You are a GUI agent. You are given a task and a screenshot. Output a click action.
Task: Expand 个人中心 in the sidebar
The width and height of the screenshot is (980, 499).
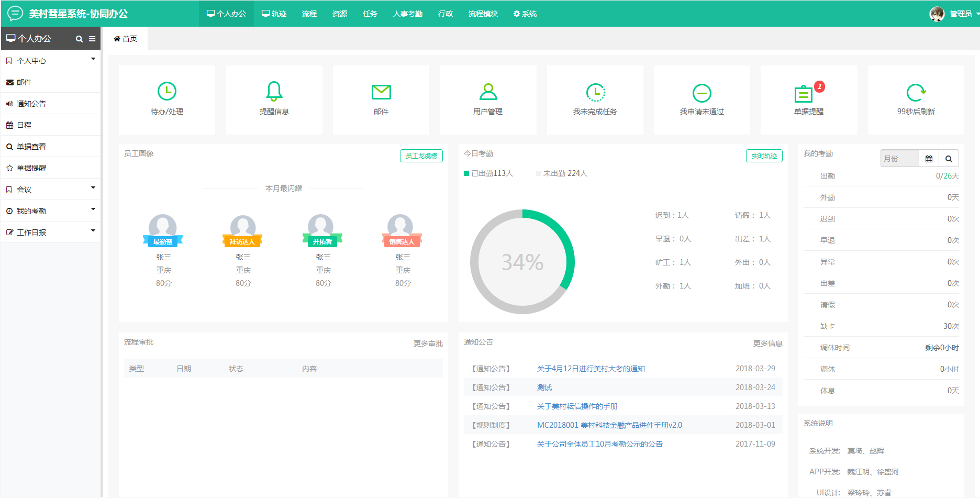click(x=51, y=61)
